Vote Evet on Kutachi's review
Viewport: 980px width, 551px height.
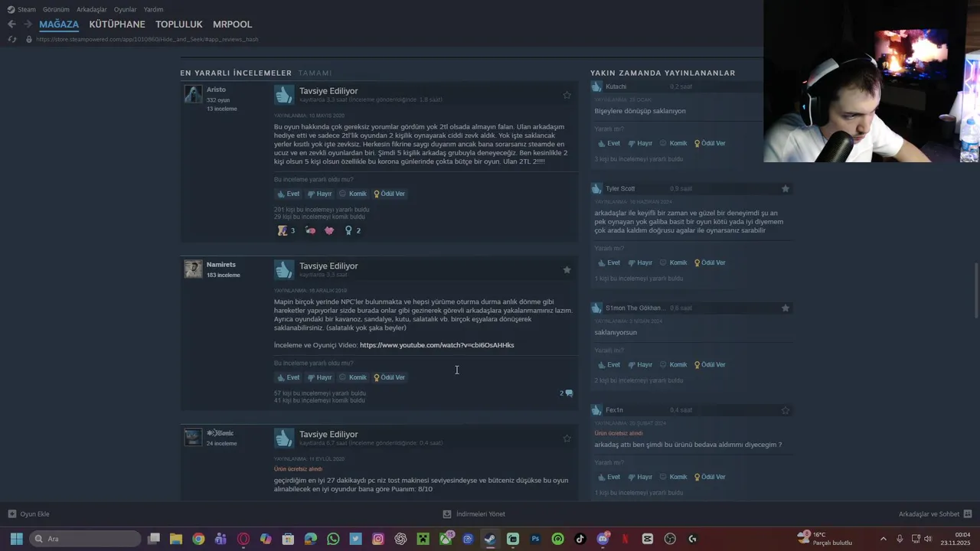pyautogui.click(x=609, y=143)
